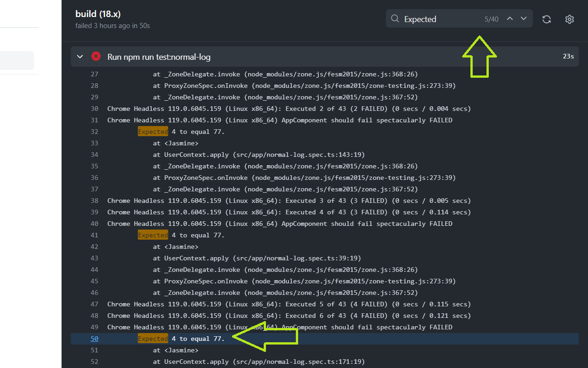Click the highlighted 'Expected' on line 32
Image resolution: width=588 pixels, height=368 pixels.
pos(153,132)
